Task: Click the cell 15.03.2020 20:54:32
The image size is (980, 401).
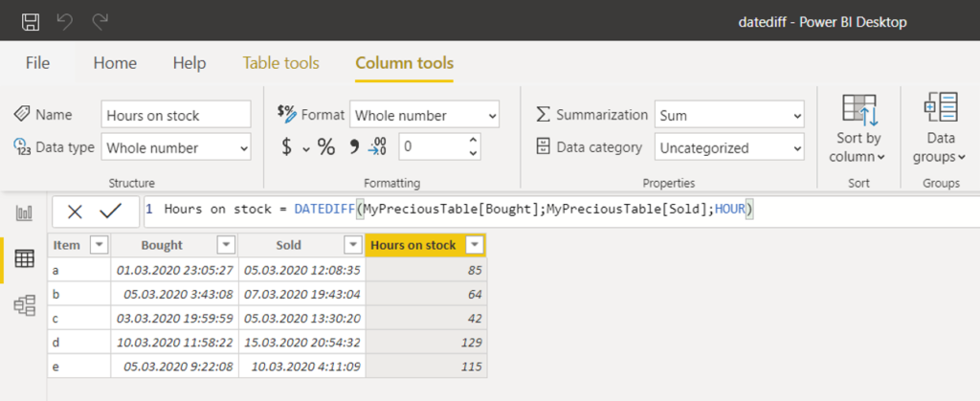Action: [x=301, y=343]
